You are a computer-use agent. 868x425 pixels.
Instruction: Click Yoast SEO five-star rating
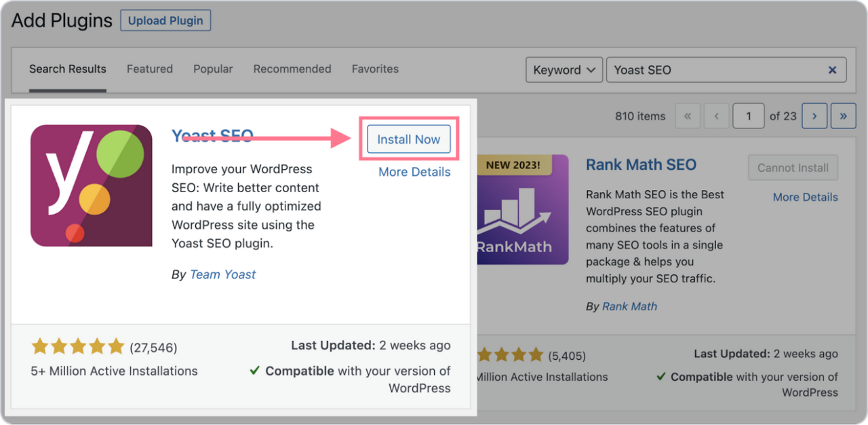(77, 347)
